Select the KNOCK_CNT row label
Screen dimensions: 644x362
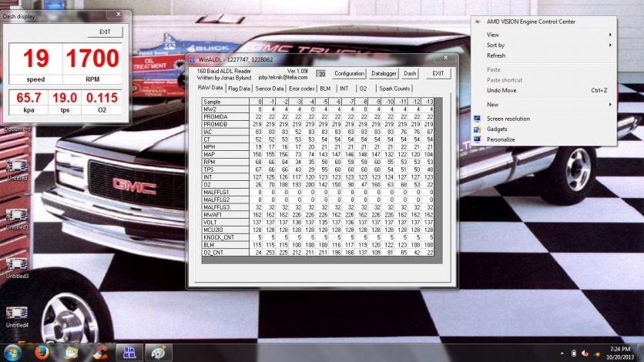click(x=225, y=237)
